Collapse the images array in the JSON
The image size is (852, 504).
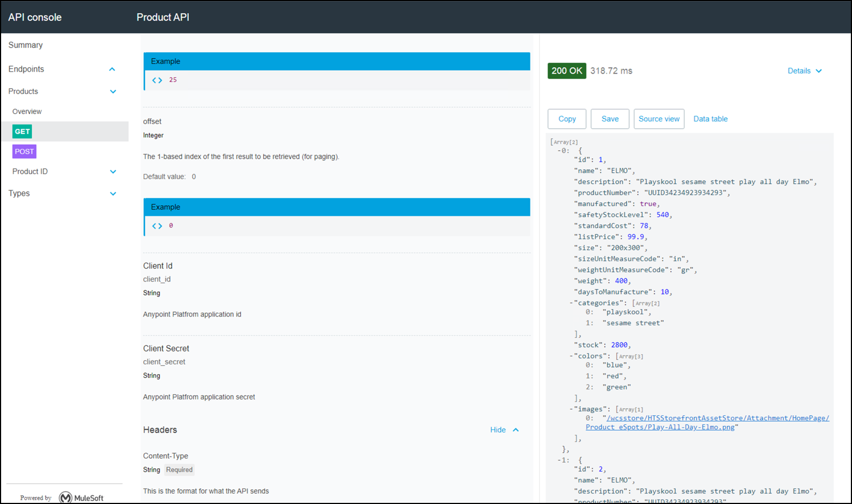571,409
